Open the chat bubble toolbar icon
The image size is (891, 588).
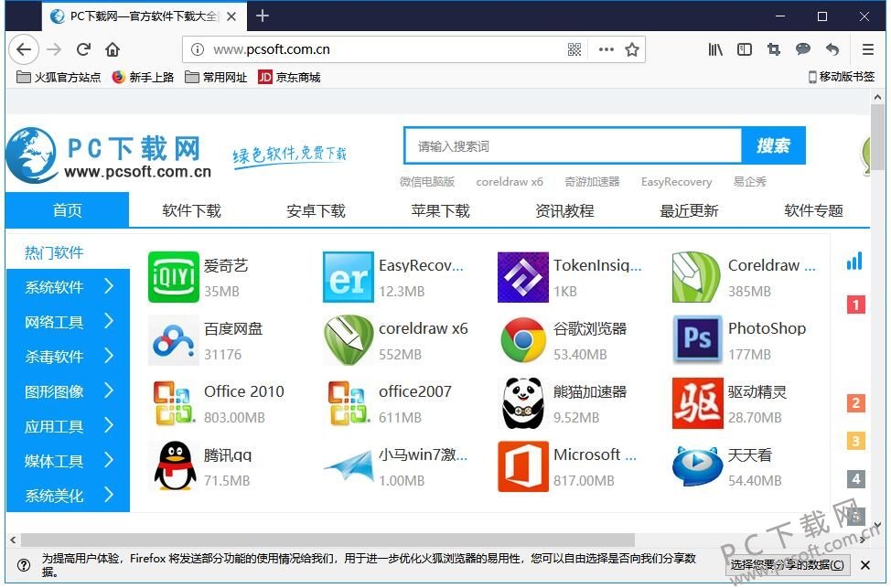[803, 49]
